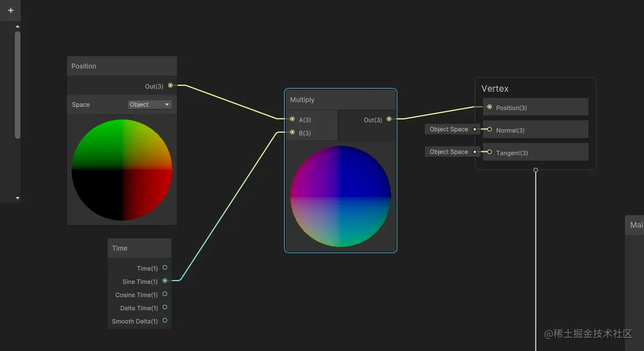Screen dimensions: 644x351
Task: Click the Multiply Out(3) output port
Action: [x=389, y=119]
